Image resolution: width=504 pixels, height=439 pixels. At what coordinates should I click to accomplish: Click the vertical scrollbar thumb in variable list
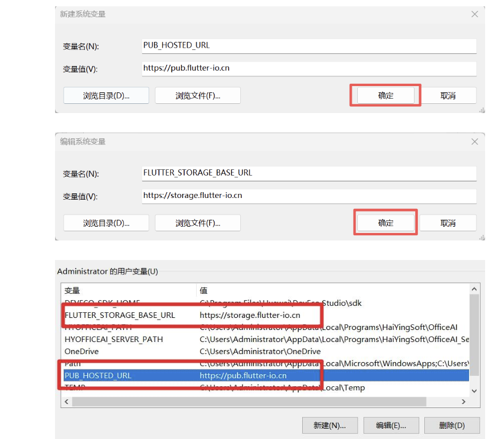coord(474,335)
